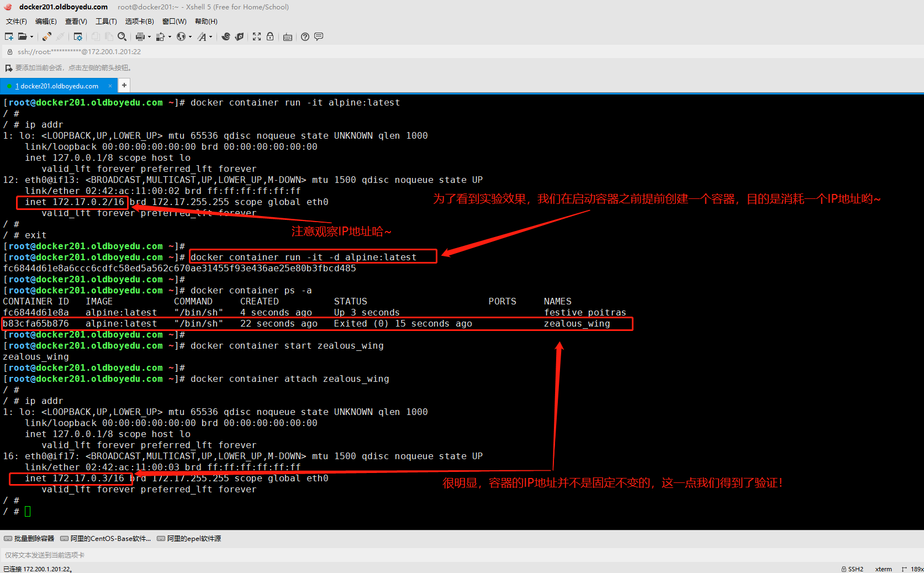Expand the encoding globe dropdown arrow
The width and height of the screenshot is (924, 573).
190,37
